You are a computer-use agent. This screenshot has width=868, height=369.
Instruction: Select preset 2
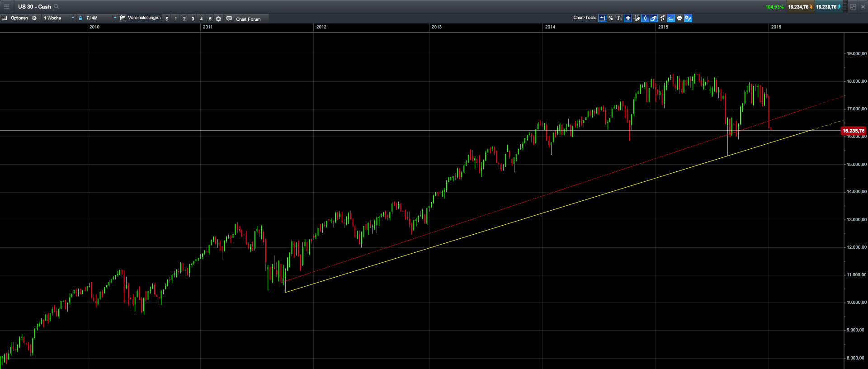point(184,19)
